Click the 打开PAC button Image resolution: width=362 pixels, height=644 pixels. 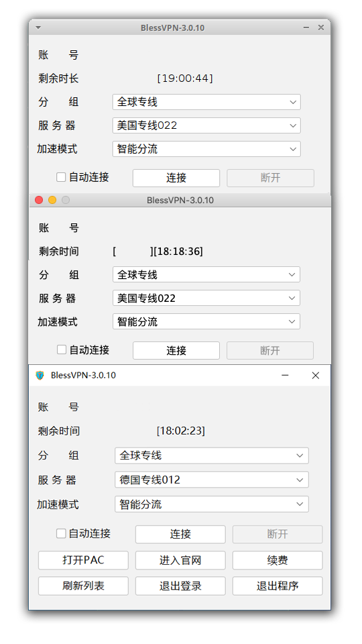pos(83,560)
